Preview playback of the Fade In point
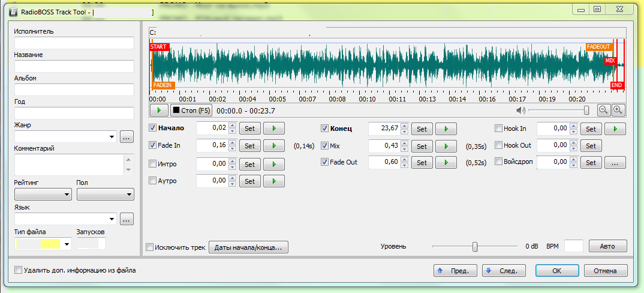The height and width of the screenshot is (293, 644). [274, 146]
